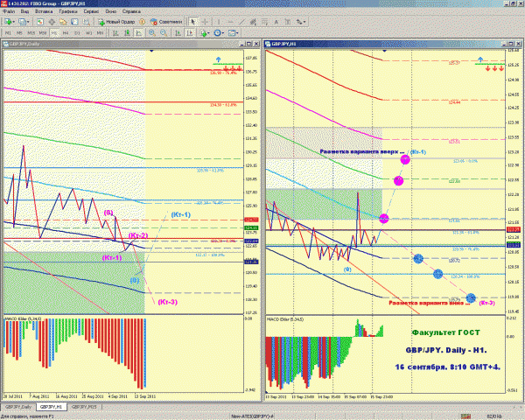
Task: Switch to the GBPJPY,Daily chart tab
Action: (x=18, y=407)
